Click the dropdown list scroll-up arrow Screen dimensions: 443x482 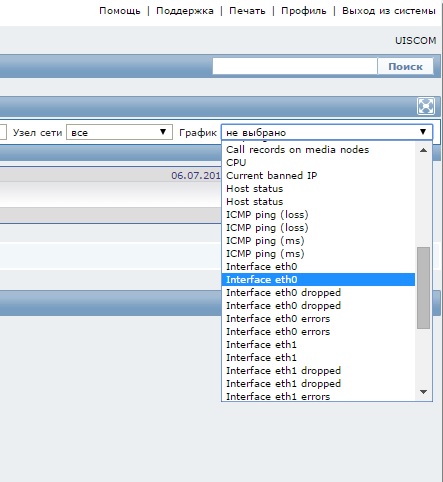point(423,150)
